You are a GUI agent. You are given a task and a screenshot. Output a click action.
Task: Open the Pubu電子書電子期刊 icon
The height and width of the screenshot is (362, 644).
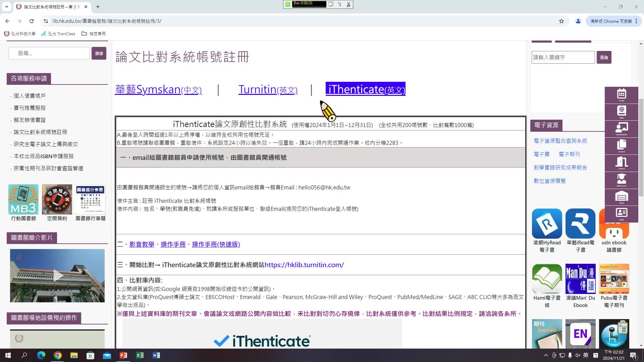coord(614,279)
